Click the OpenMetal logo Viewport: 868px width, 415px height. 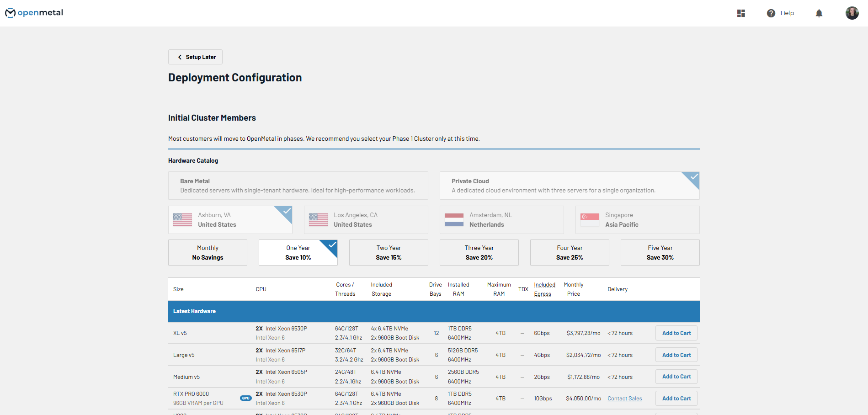click(x=34, y=13)
